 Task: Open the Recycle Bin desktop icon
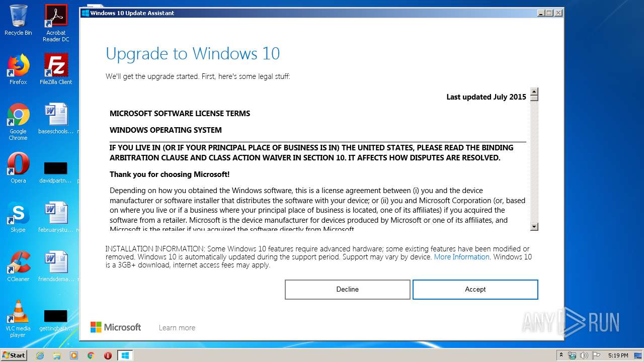coord(18,20)
